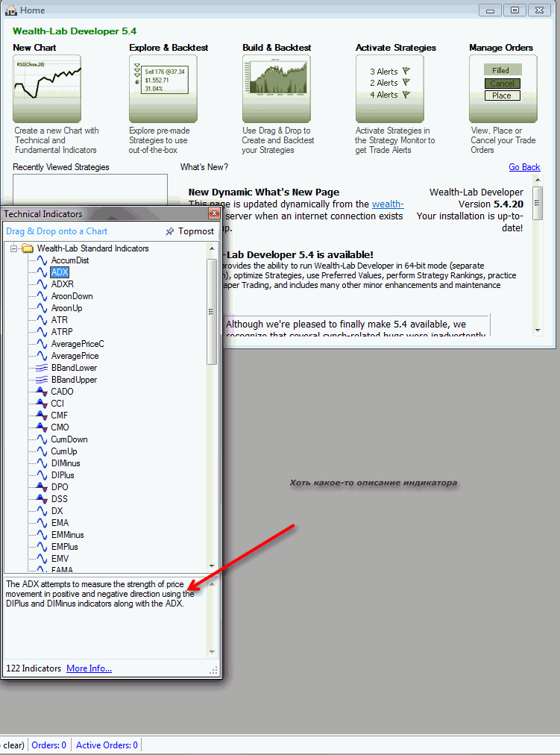Click the CADO oscillator icon

[x=42, y=392]
